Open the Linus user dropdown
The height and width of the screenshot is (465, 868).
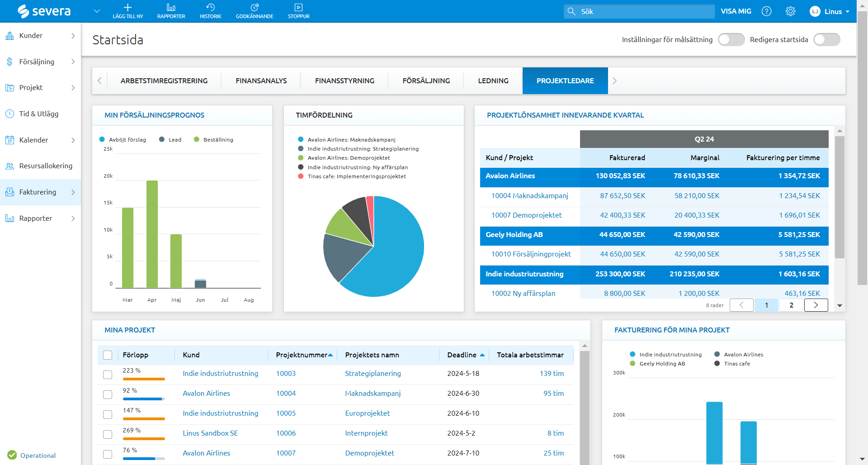830,11
